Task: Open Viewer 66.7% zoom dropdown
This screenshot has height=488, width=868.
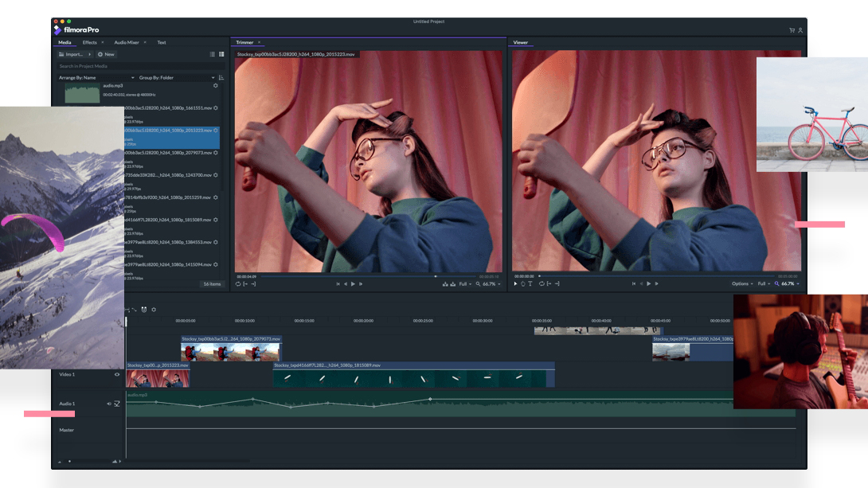Action: [x=791, y=284]
